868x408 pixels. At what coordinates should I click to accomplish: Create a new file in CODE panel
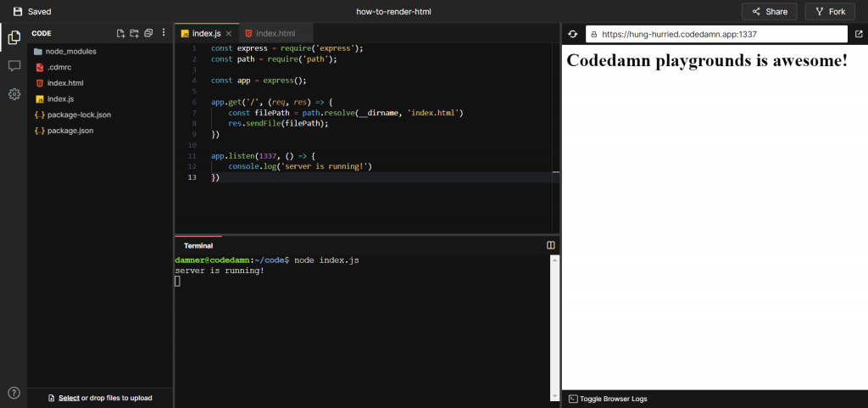click(120, 33)
